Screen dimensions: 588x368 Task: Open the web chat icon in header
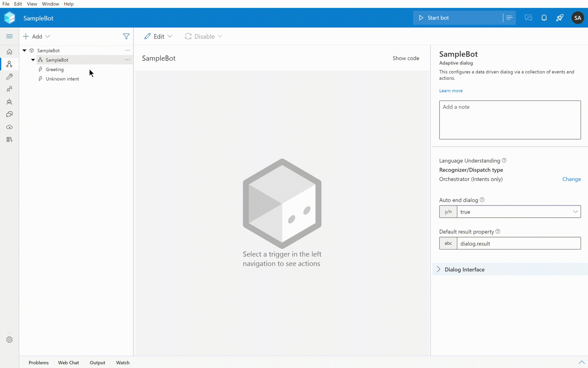point(528,18)
